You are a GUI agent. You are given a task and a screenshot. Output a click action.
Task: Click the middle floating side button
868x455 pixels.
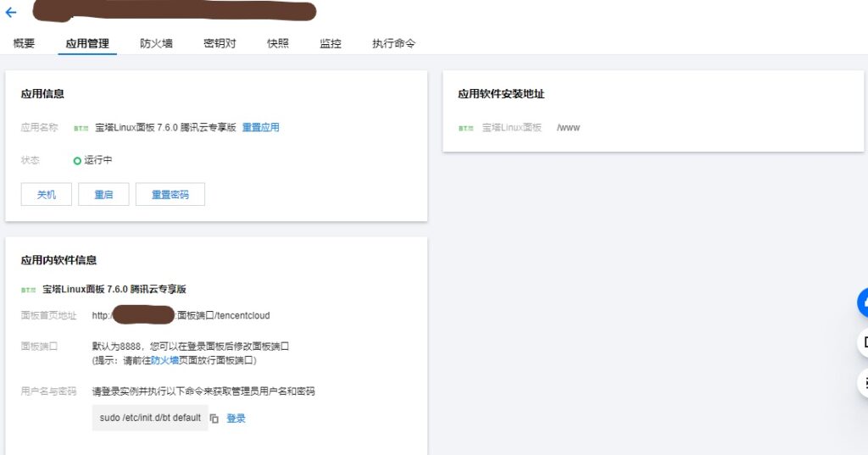coord(863,342)
